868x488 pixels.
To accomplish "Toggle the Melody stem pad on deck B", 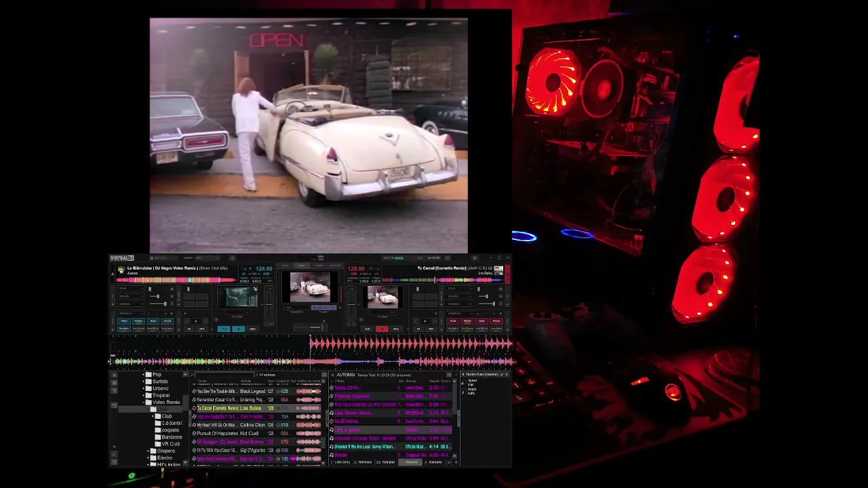I will point(467,321).
